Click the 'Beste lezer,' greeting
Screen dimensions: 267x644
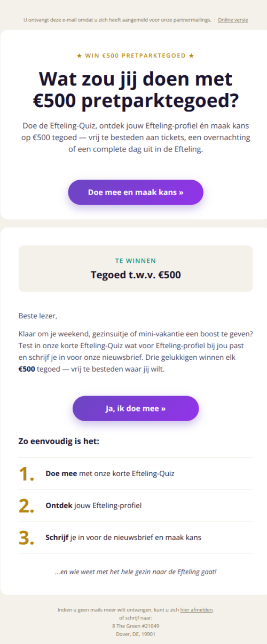(37, 316)
